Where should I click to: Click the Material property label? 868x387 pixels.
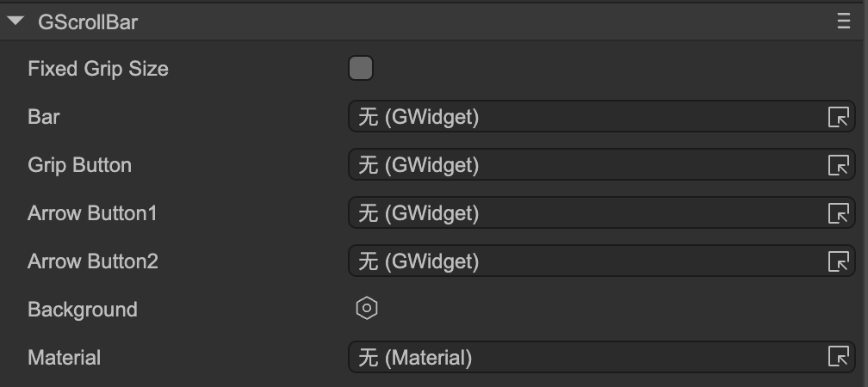pos(65,358)
